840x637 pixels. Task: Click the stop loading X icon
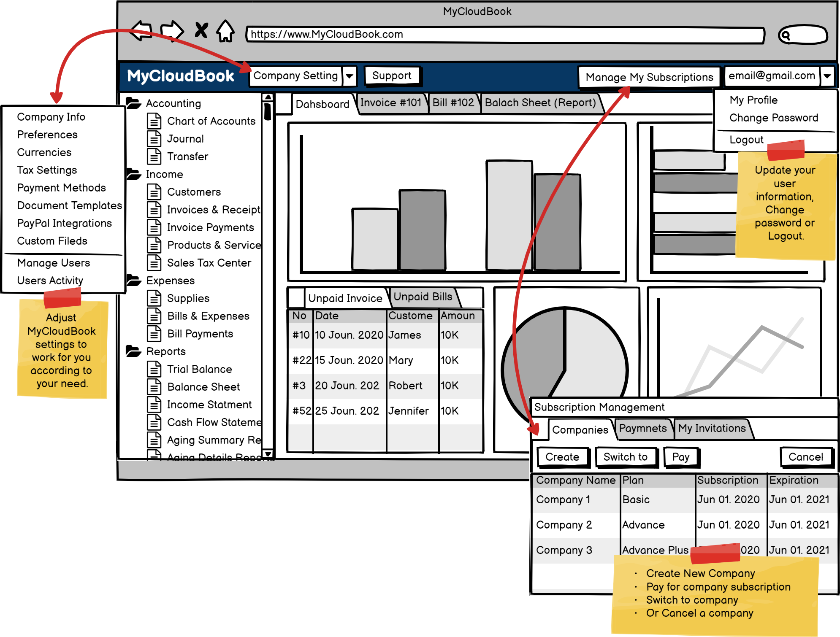coord(201,30)
